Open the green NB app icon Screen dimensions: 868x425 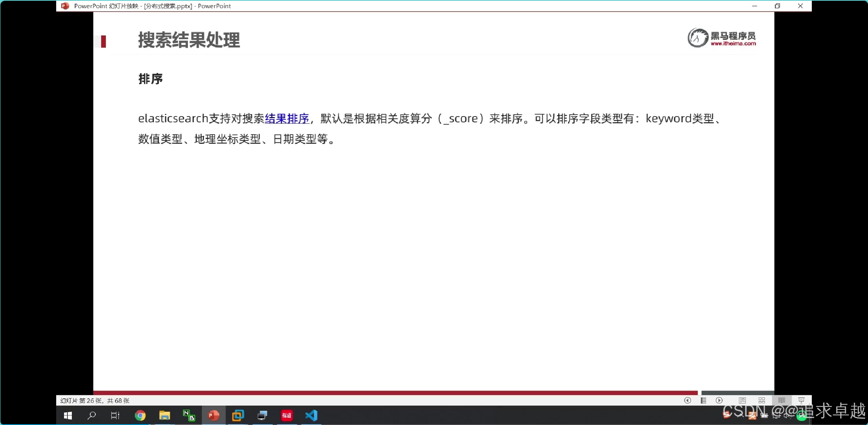coord(189,415)
